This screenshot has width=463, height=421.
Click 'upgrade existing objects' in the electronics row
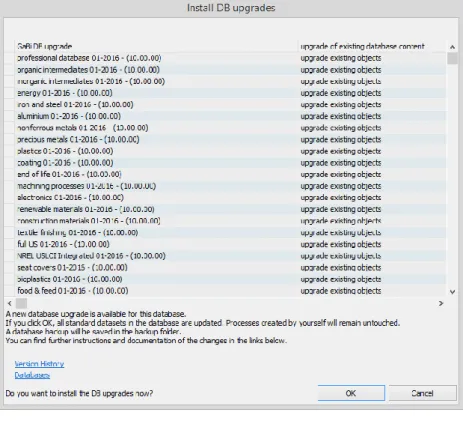(341, 198)
